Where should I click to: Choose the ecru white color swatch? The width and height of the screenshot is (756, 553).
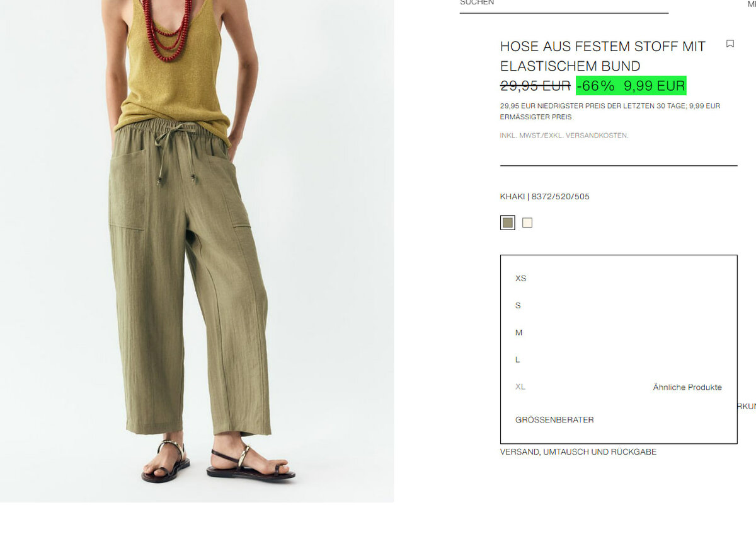pos(527,223)
